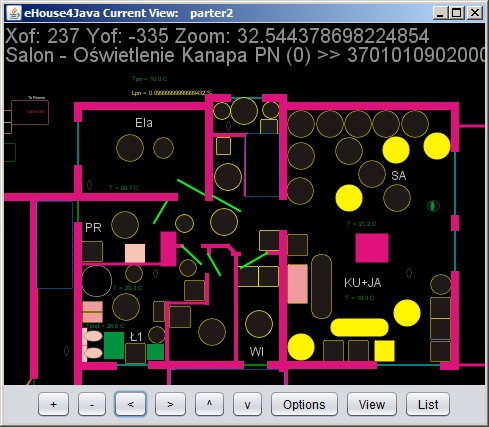Click the 'Tpod = 26.6 C' reading

105,326
